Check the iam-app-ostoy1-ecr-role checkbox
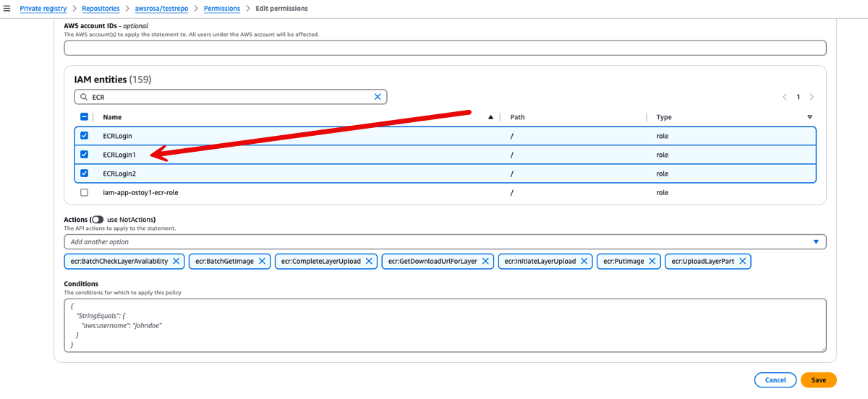The height and width of the screenshot is (399, 868). [84, 193]
